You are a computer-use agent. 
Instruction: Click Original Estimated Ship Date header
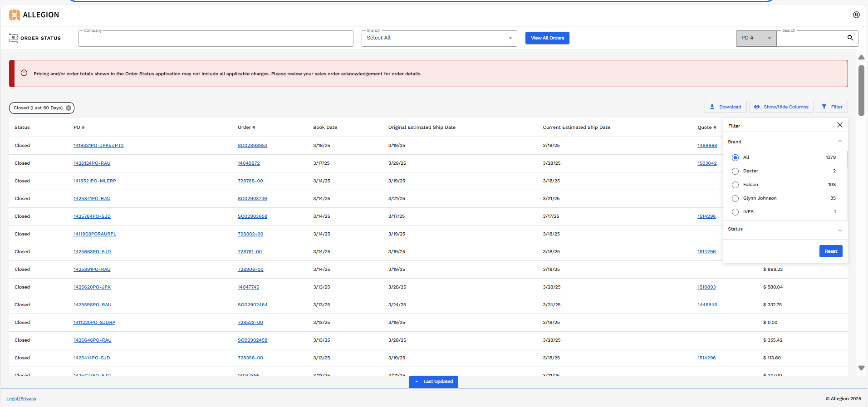(x=422, y=127)
